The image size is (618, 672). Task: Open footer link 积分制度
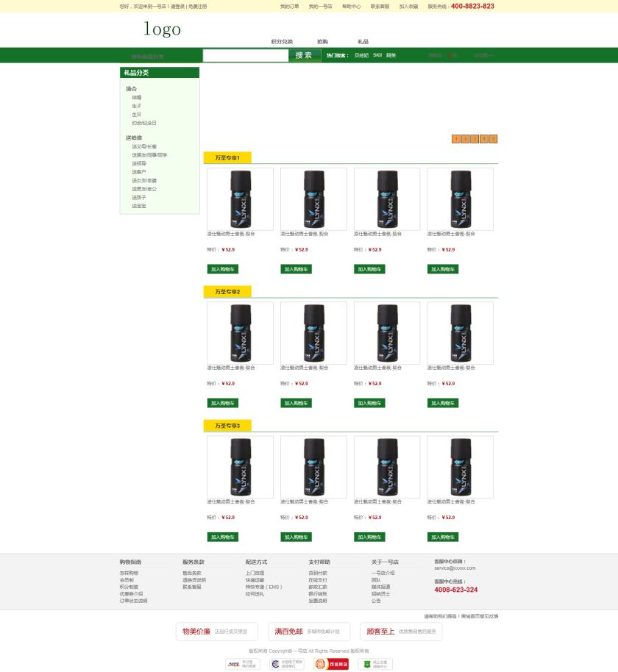129,587
